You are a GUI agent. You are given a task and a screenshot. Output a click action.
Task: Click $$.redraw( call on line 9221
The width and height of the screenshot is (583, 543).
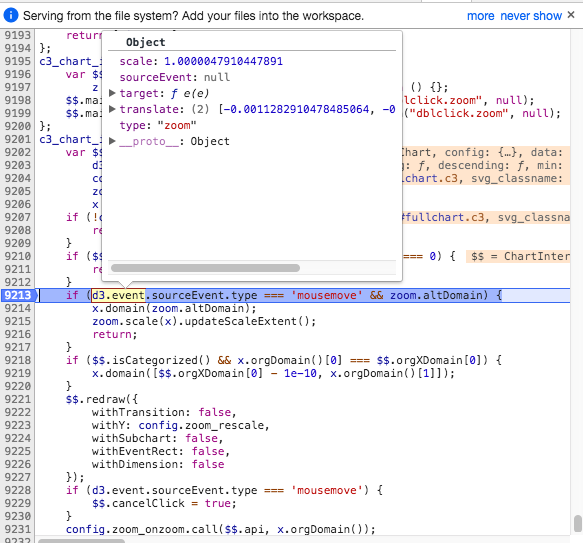(x=101, y=399)
